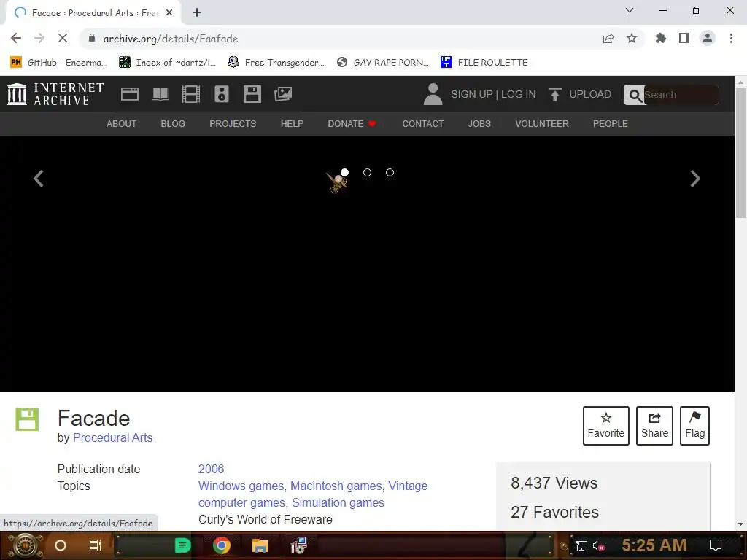Open the FILE ROULETTE bookmark
Viewport: 747px width, 560px height.
[x=484, y=63]
